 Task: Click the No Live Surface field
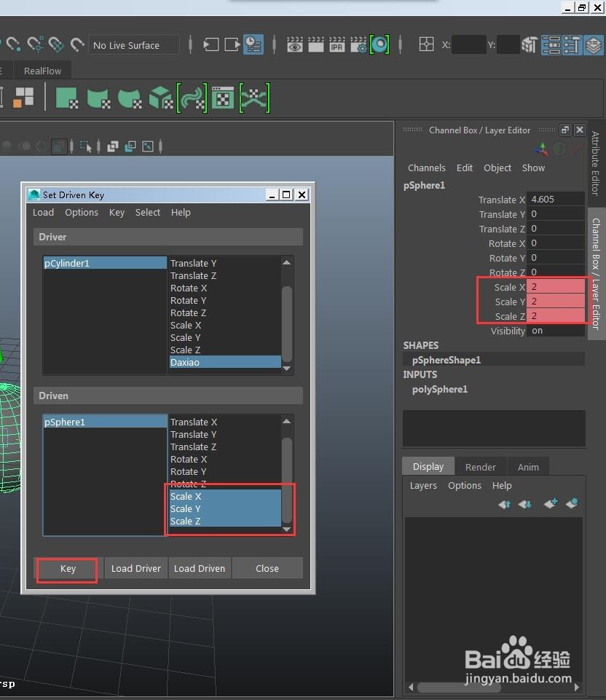(134, 45)
